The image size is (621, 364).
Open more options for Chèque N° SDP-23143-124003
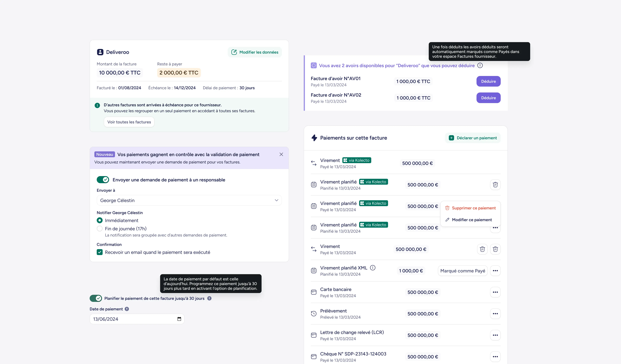click(x=495, y=357)
